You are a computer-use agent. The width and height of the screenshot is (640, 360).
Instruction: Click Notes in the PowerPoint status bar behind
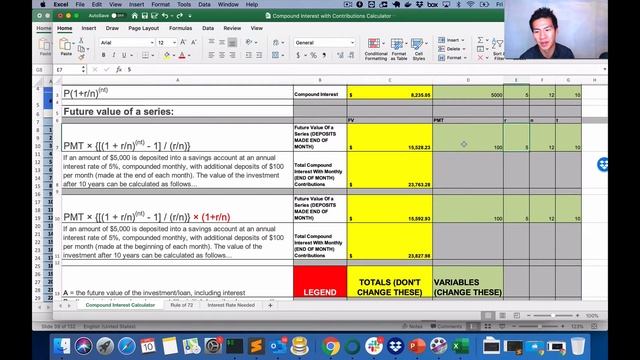pos(412,326)
